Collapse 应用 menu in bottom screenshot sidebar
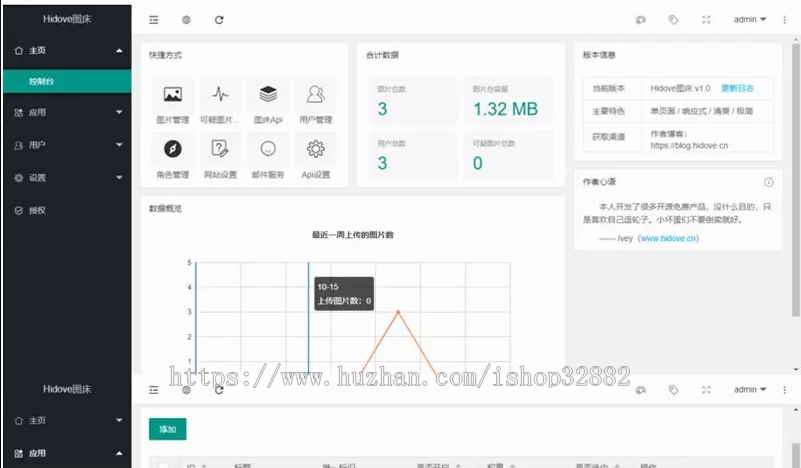 point(119,453)
